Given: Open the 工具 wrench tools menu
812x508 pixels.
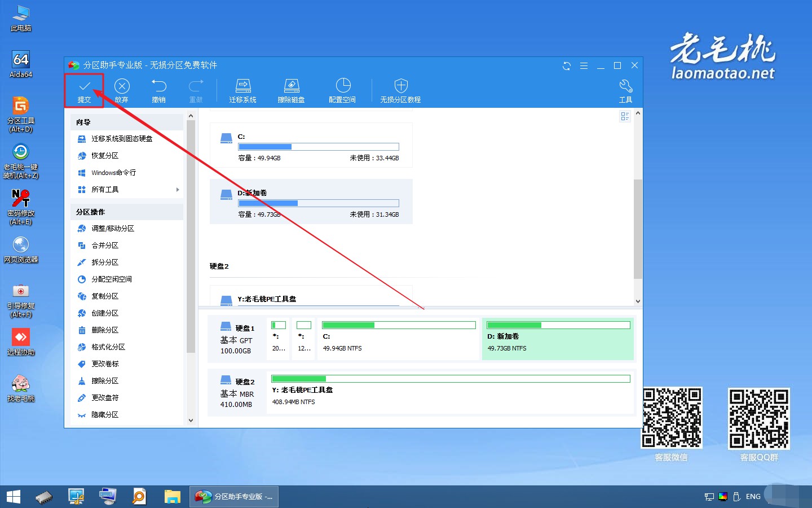Looking at the screenshot, I should click(x=625, y=90).
